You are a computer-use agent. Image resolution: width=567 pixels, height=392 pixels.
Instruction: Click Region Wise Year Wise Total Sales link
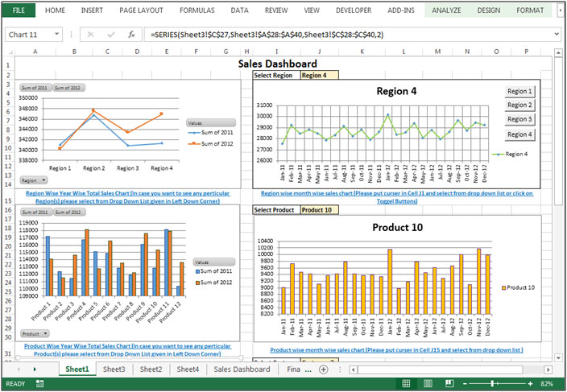pos(127,197)
